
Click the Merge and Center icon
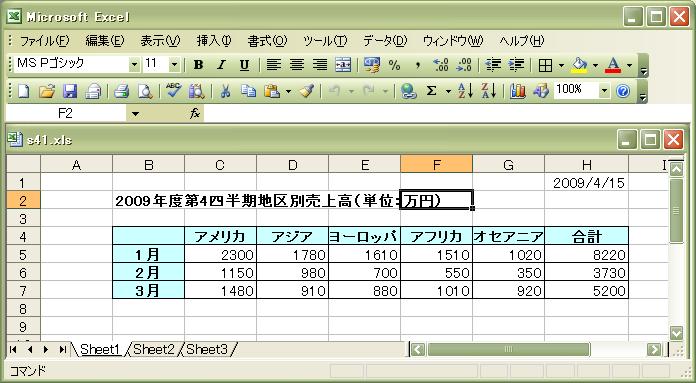coord(343,65)
